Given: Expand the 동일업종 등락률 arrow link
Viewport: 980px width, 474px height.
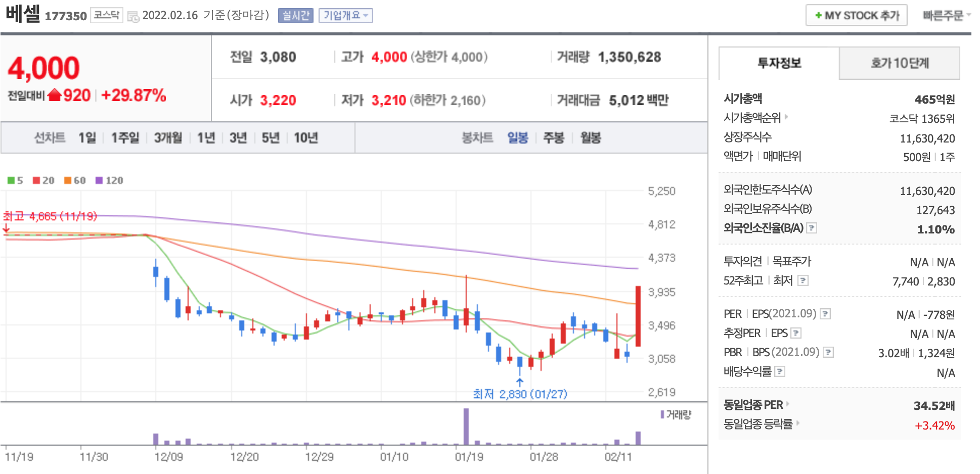Looking at the screenshot, I should pos(798,423).
